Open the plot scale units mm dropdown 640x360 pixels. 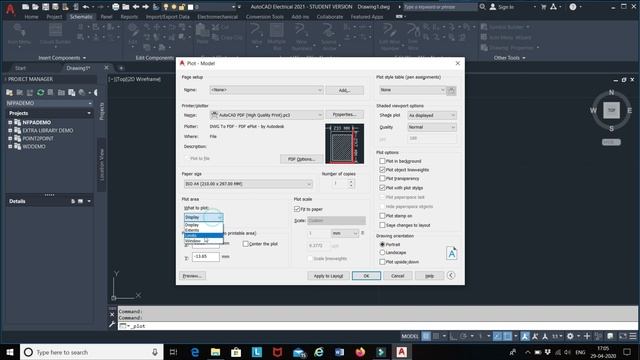[344, 233]
